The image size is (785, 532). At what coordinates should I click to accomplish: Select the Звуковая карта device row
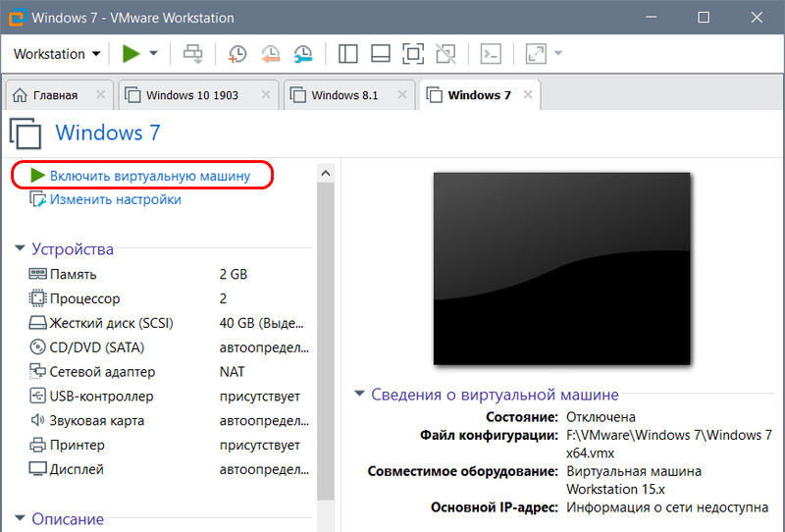point(169,420)
